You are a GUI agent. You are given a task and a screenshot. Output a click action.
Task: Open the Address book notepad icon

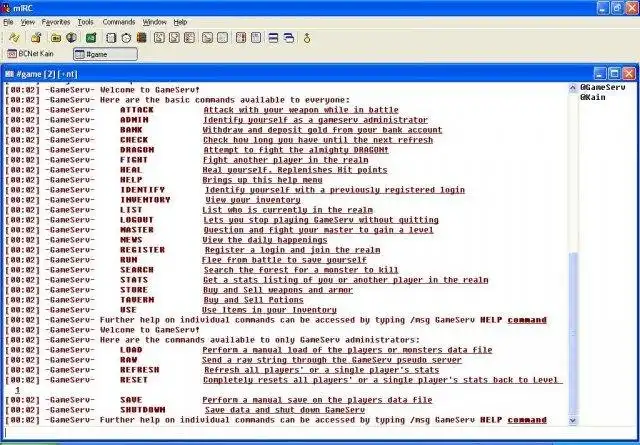click(x=111, y=38)
